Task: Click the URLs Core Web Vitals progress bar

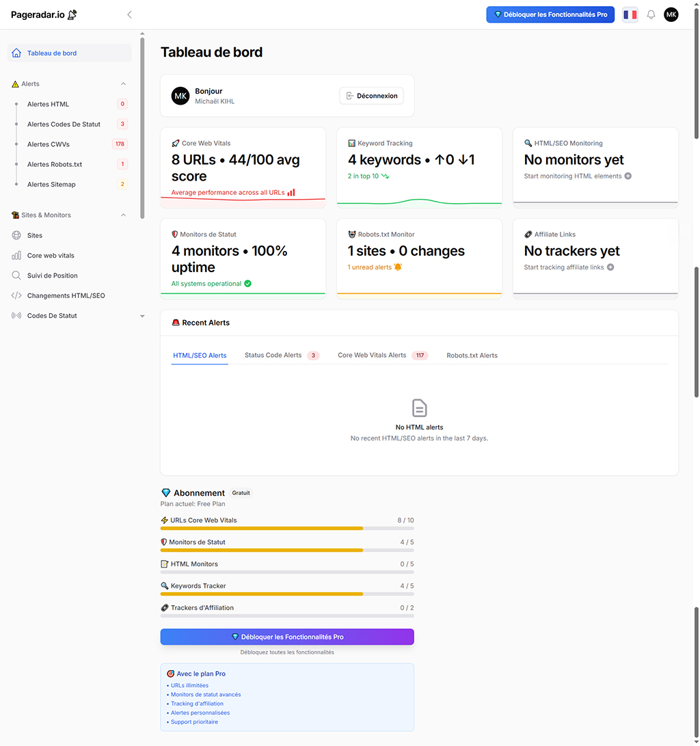Action: (287, 529)
